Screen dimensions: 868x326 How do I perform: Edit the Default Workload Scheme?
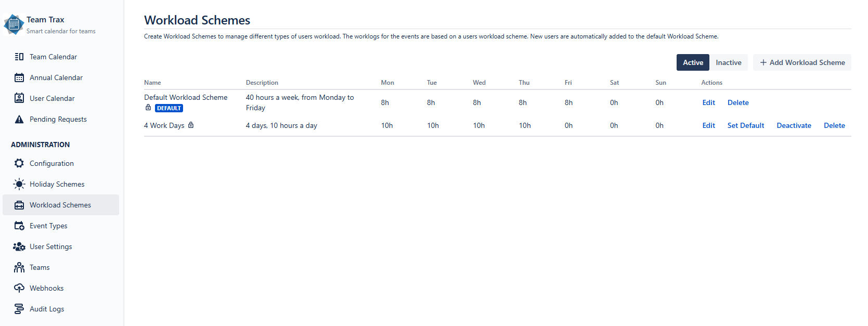(x=708, y=102)
